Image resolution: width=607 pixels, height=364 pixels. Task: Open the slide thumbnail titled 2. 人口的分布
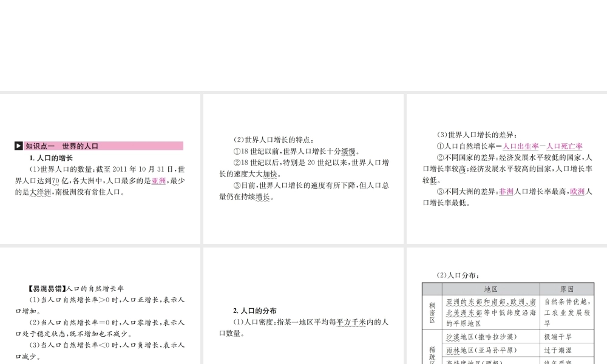[303, 306]
